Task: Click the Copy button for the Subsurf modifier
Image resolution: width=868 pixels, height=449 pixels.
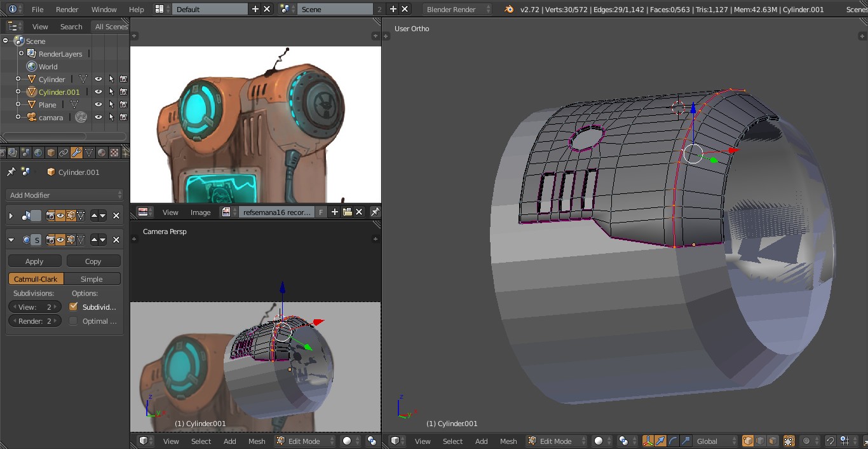Action: tap(93, 261)
